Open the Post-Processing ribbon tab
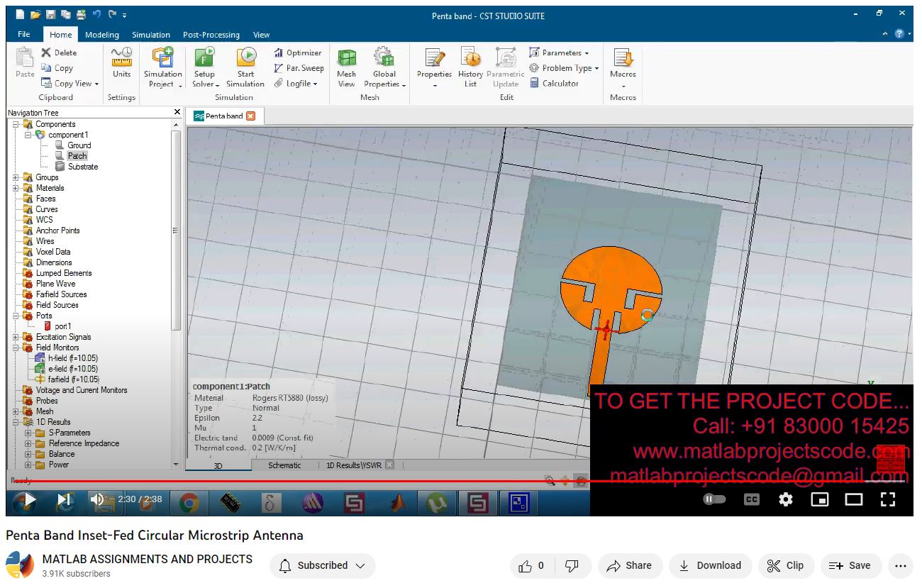 211,35
